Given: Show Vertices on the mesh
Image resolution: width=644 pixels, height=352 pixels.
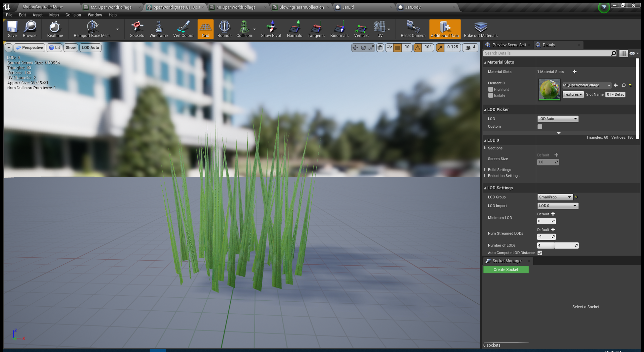Looking at the screenshot, I should (x=361, y=29).
